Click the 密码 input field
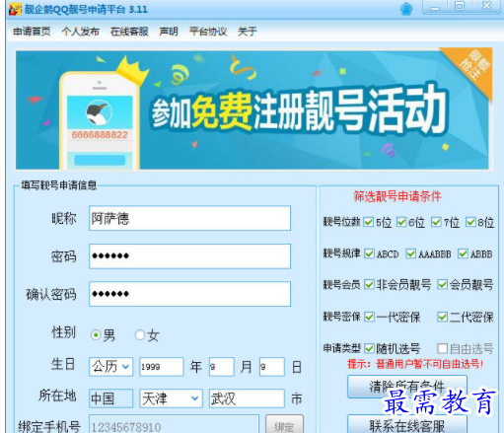The width and height of the screenshot is (504, 433). click(x=189, y=256)
